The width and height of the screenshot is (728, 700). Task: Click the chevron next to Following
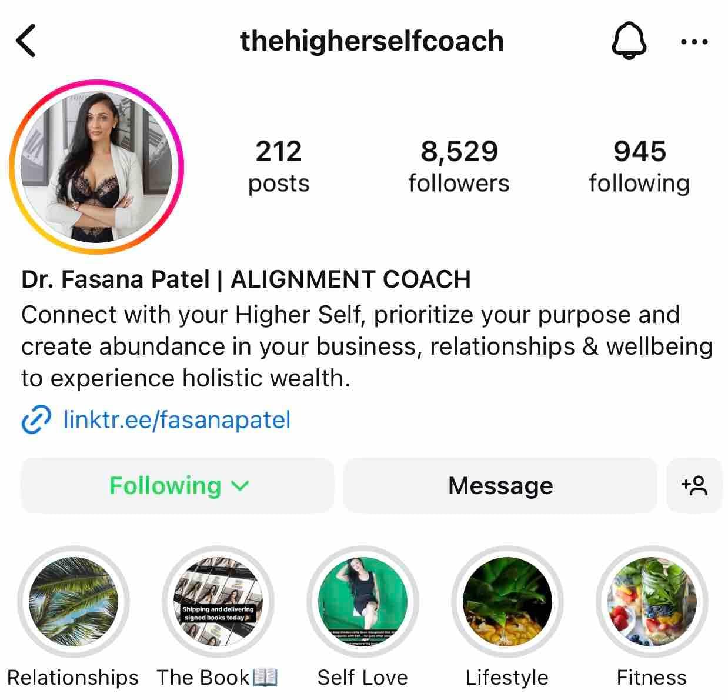[x=241, y=486]
